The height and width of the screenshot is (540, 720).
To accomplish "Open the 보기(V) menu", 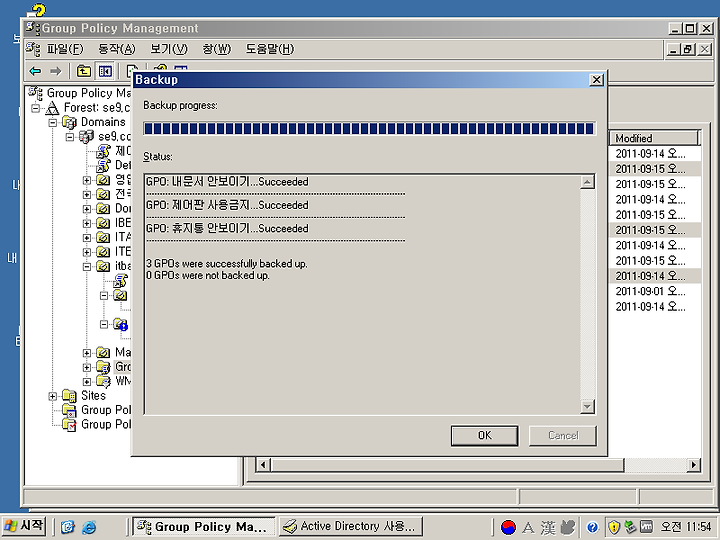I will click(x=169, y=49).
